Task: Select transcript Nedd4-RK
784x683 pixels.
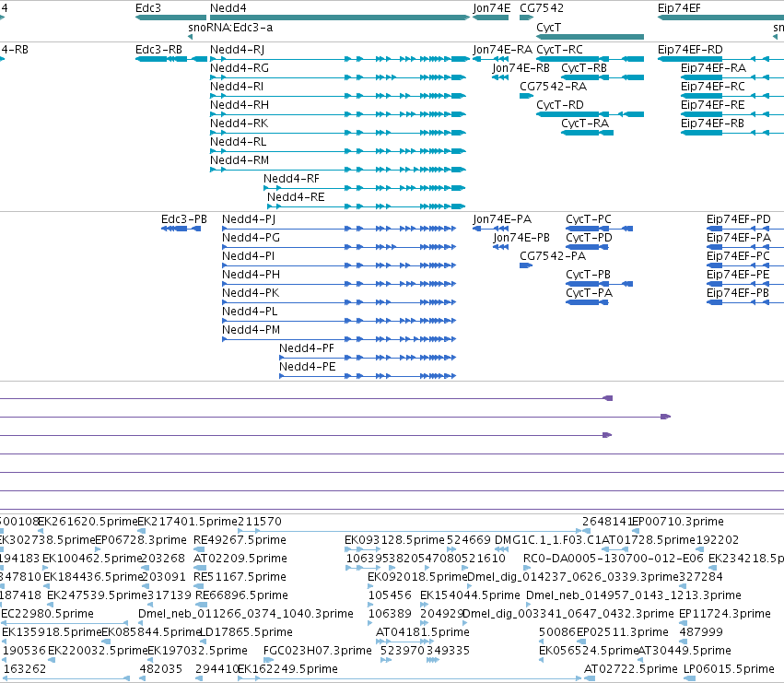Action: click(x=239, y=124)
